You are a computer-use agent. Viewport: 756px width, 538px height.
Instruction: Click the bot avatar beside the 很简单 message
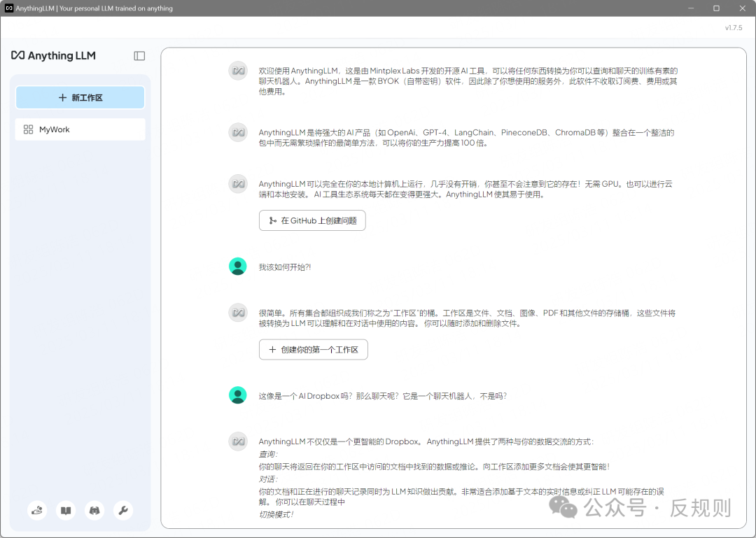(x=238, y=313)
